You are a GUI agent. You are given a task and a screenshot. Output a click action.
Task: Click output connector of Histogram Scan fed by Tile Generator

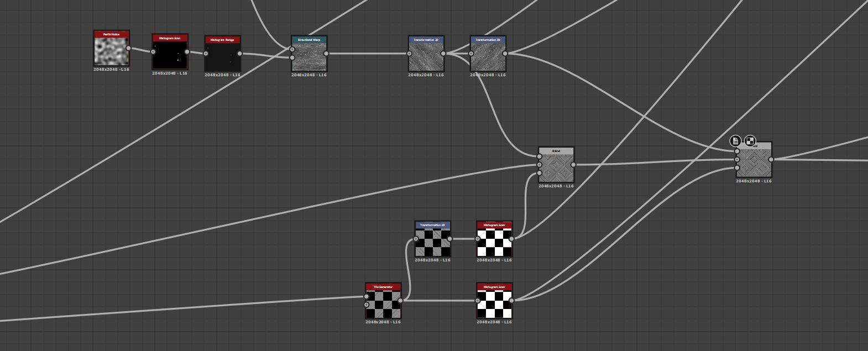[x=512, y=301]
